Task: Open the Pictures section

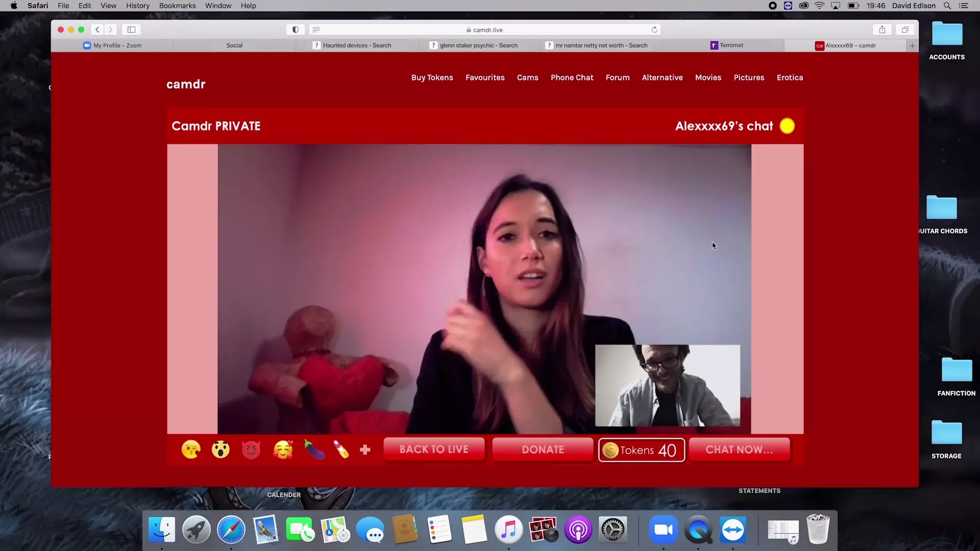Action: (x=749, y=78)
